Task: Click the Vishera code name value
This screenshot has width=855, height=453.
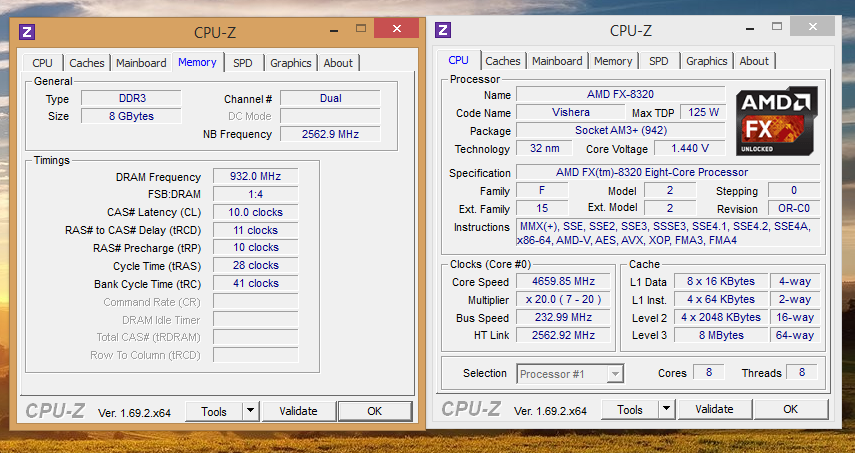Action: [570, 112]
